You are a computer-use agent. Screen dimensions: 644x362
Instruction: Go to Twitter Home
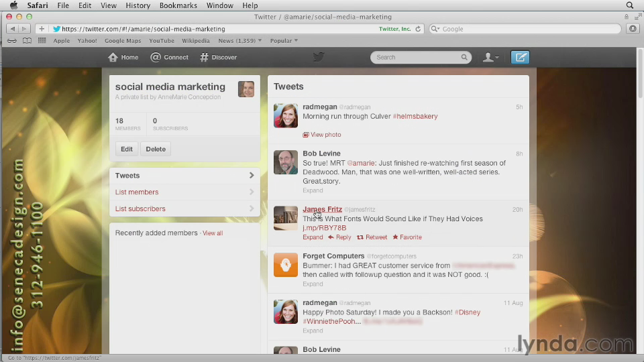[x=123, y=58]
